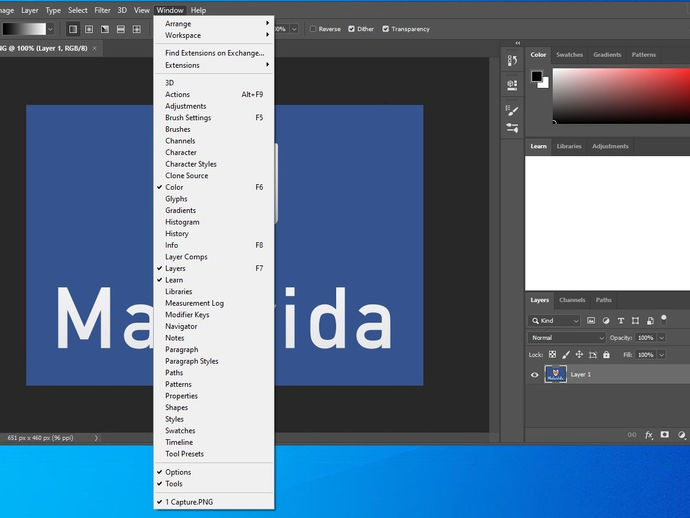Uncheck the Transparency checkbox

385,29
